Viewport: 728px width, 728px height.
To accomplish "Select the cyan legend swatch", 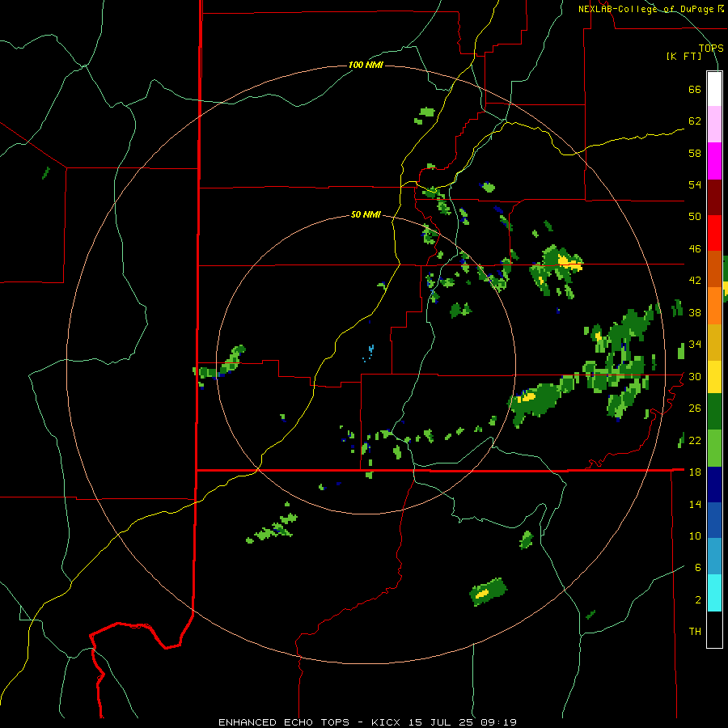I will pos(714,593).
